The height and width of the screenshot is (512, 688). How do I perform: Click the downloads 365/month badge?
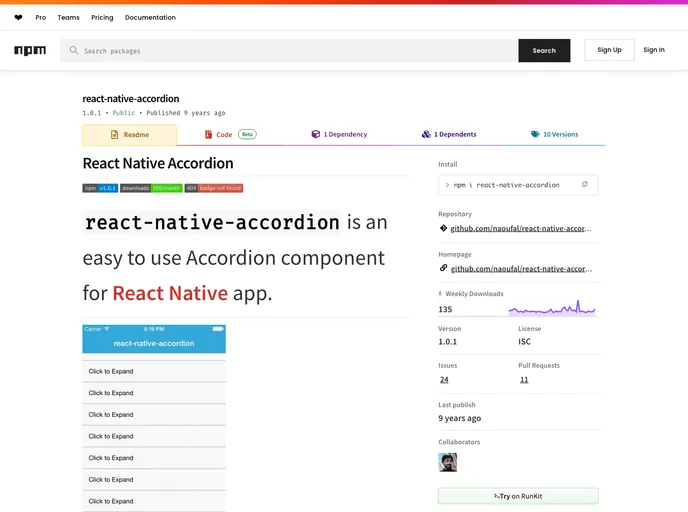click(151, 188)
